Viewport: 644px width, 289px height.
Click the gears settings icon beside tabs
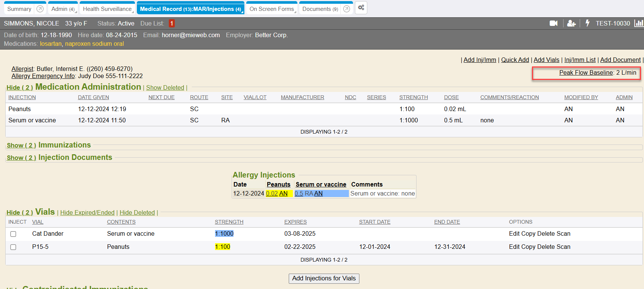click(x=361, y=8)
